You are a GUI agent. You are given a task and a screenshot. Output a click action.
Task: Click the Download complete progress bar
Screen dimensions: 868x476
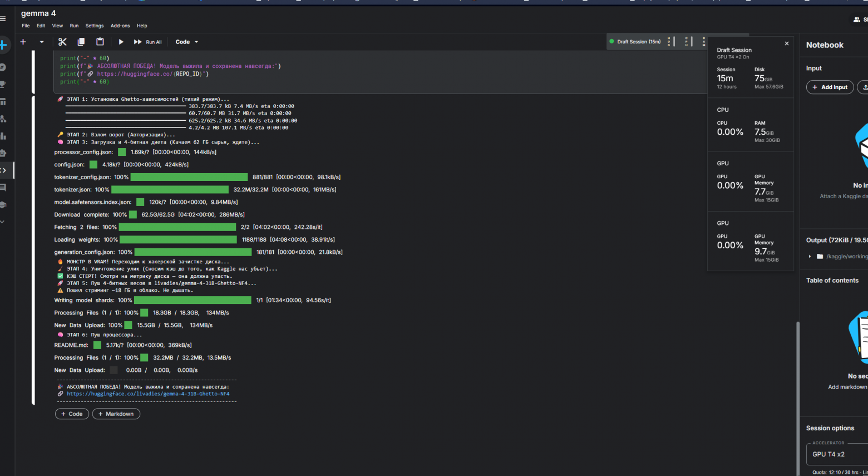tap(132, 215)
